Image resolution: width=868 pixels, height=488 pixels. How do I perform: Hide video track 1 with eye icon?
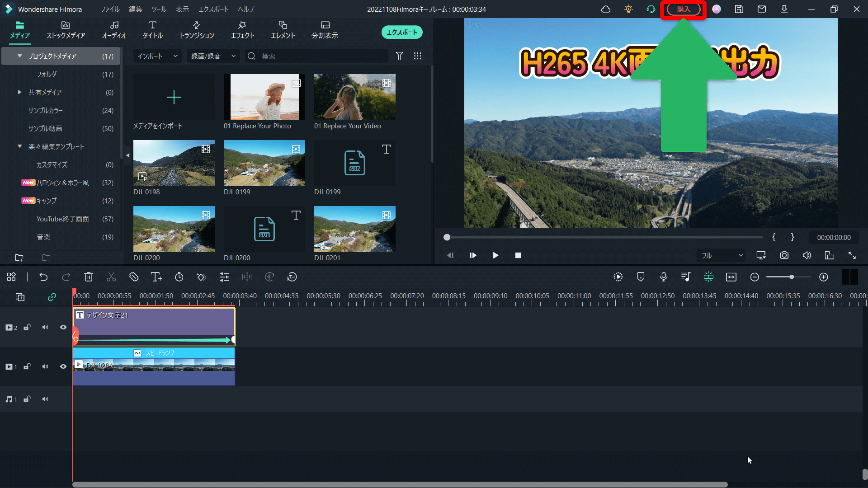(63, 366)
